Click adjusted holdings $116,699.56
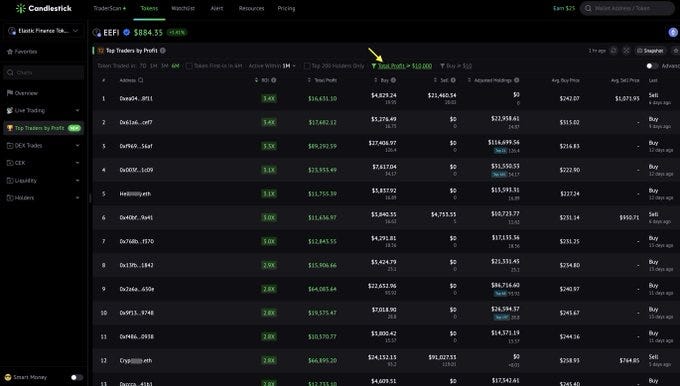680x386 pixels. [x=503, y=142]
